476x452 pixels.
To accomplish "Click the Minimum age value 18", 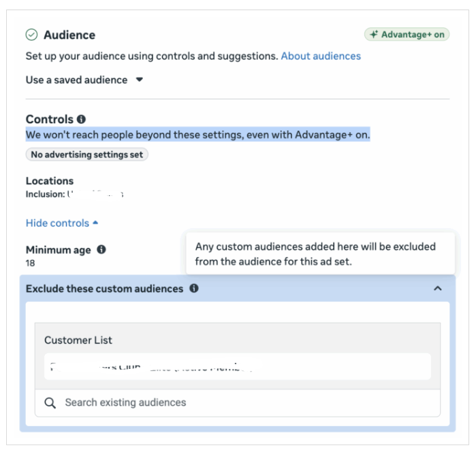I will pos(31,263).
